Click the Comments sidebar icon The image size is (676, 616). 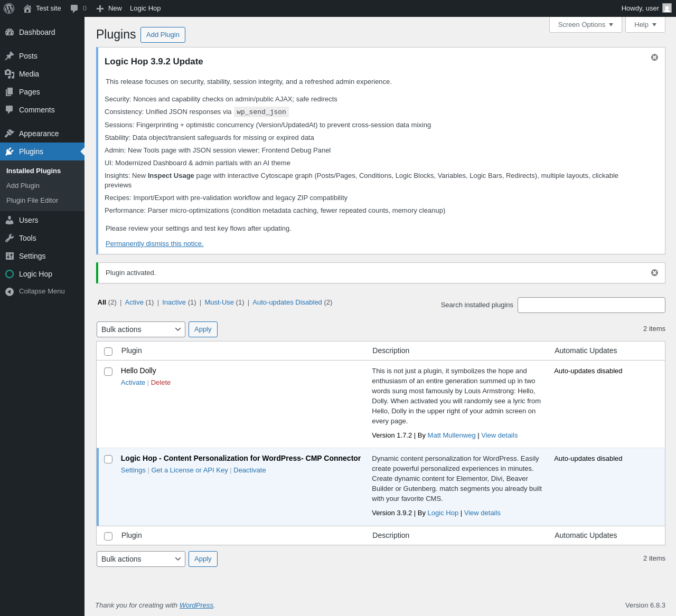pos(10,110)
